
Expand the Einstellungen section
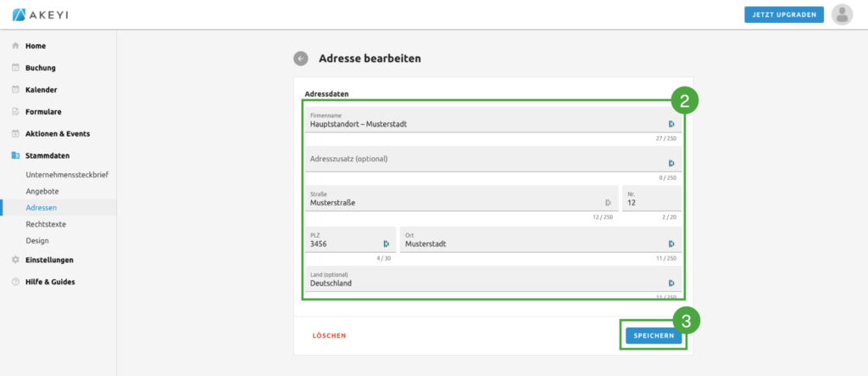(x=49, y=260)
